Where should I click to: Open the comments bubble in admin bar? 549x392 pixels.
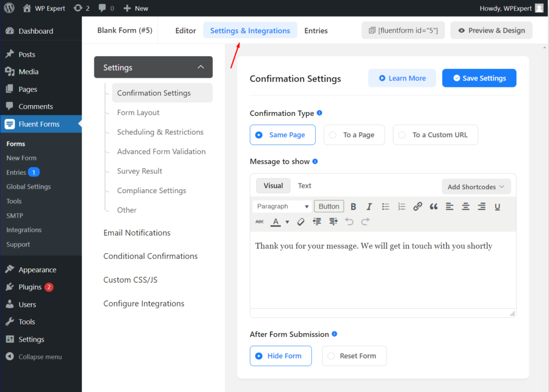pyautogui.click(x=106, y=8)
